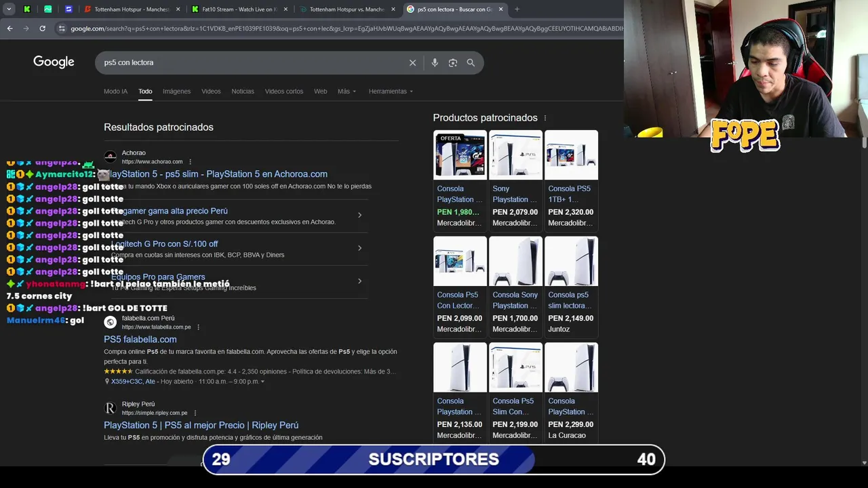
Task: Switch to the Tottenham Hotspur vs. Manchester tab
Action: pyautogui.click(x=347, y=9)
